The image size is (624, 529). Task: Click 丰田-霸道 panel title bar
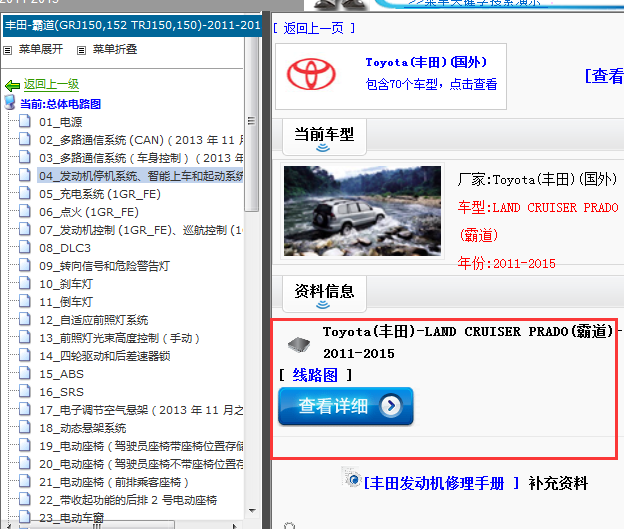click(x=132, y=25)
